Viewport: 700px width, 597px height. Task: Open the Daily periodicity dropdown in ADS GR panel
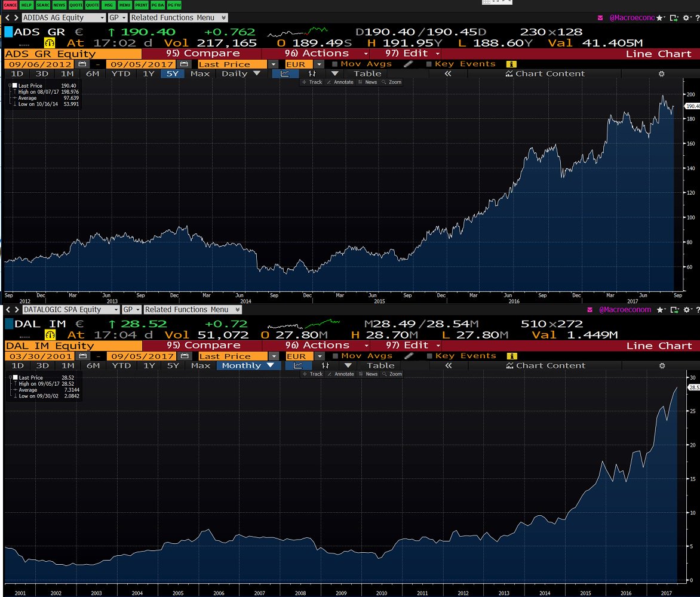pos(241,73)
